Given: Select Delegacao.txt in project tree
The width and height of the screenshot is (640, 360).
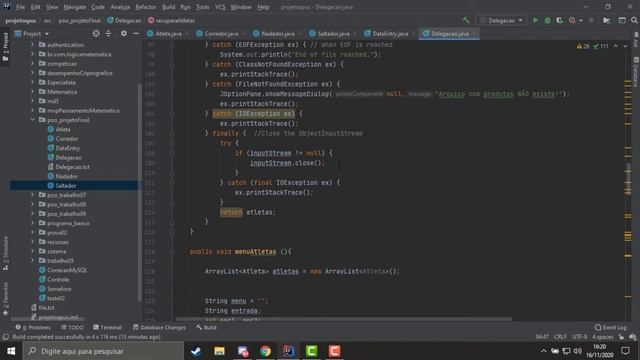Looking at the screenshot, I should 72,167.
